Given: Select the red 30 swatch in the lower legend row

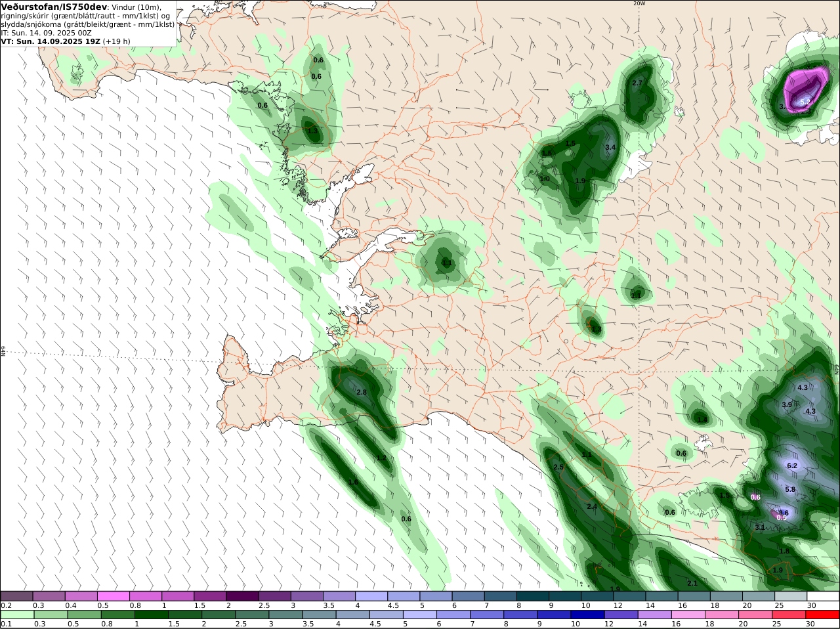Looking at the screenshot, I should (822, 615).
